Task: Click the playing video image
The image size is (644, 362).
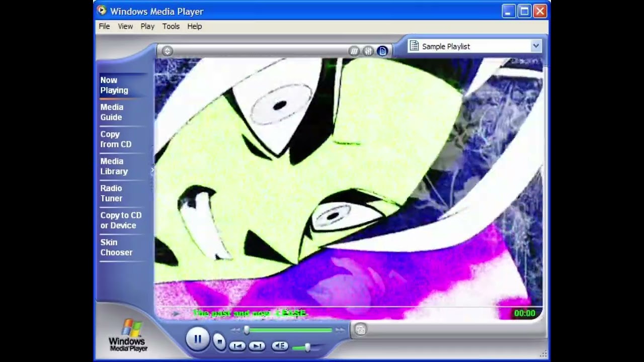Action: (348, 182)
